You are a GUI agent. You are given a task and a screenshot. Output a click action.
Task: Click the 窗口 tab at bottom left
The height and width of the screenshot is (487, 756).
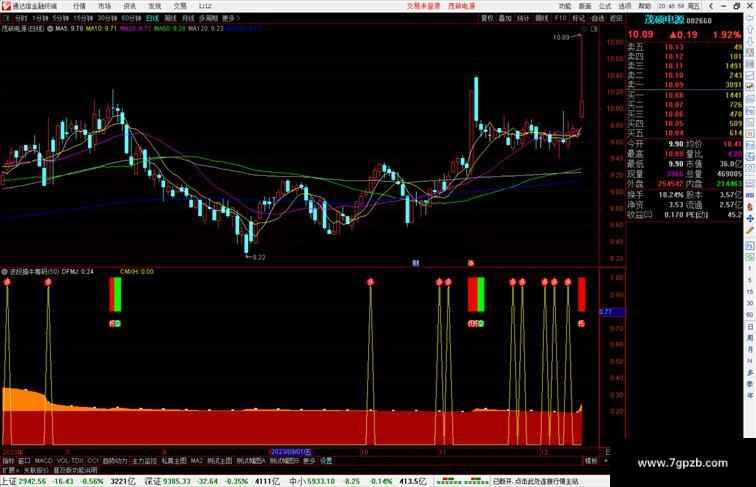point(24,461)
